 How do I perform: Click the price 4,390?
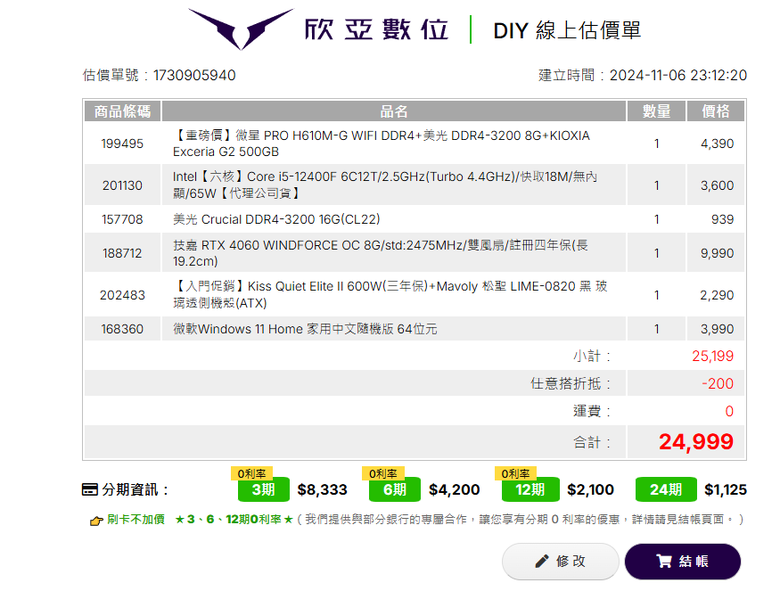pos(717,144)
